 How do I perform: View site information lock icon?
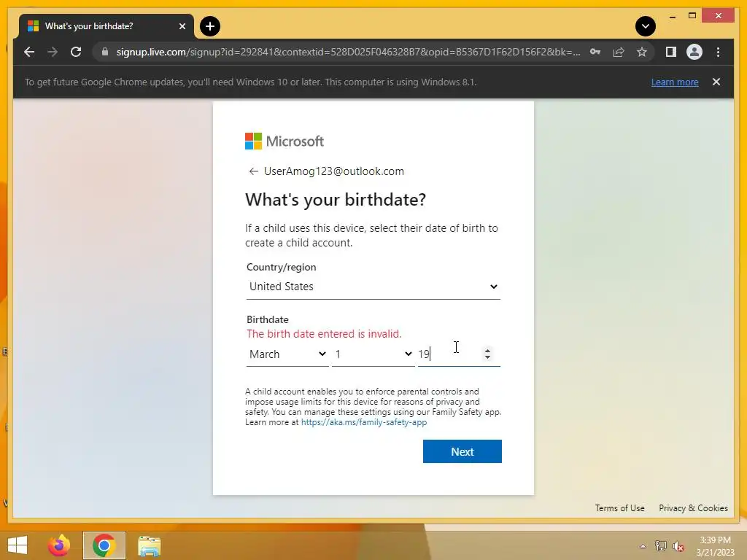point(105,52)
